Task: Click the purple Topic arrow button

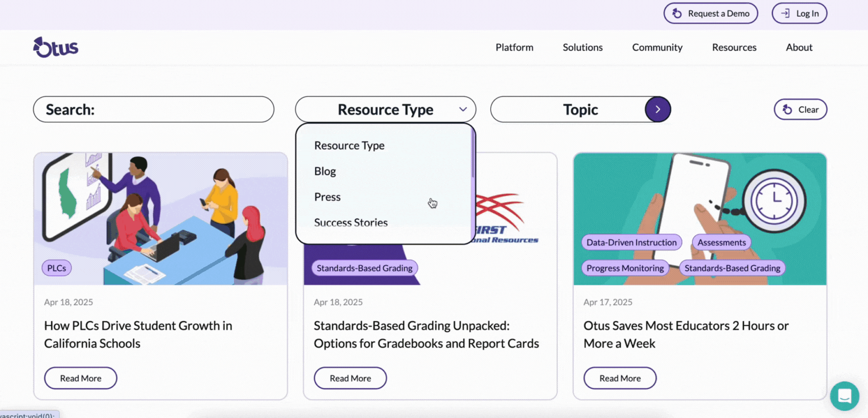Action: click(x=658, y=109)
